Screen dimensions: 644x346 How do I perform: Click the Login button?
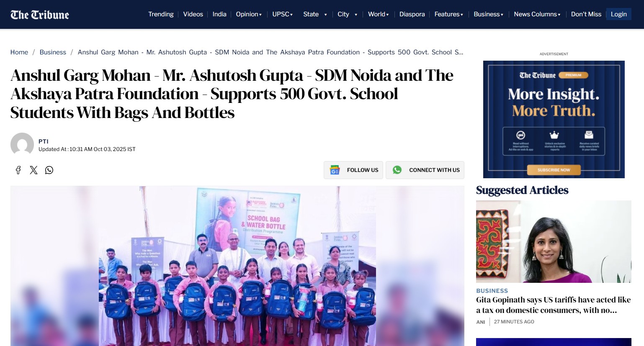618,14
